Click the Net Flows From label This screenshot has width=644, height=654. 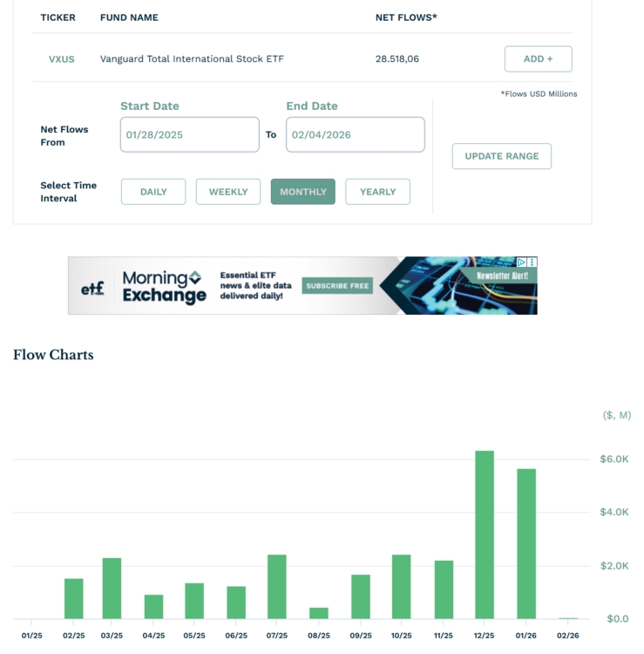(x=64, y=136)
